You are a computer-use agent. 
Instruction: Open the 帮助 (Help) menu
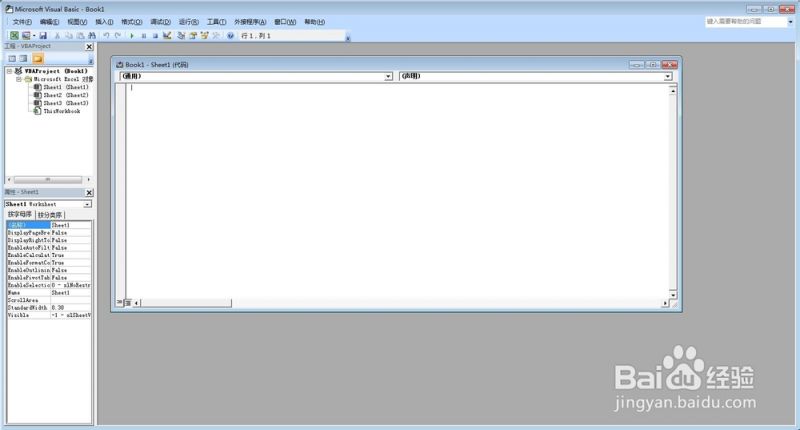pos(314,22)
